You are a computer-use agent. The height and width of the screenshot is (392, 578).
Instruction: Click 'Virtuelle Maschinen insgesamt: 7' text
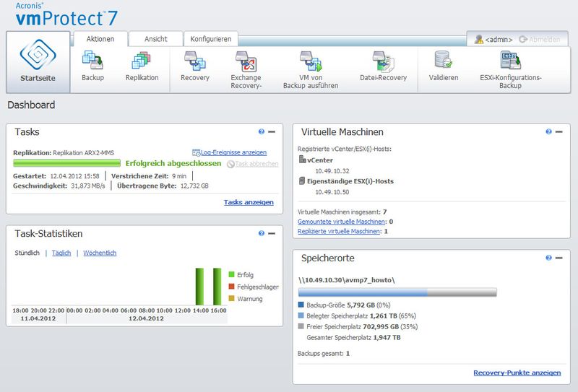[x=342, y=212]
